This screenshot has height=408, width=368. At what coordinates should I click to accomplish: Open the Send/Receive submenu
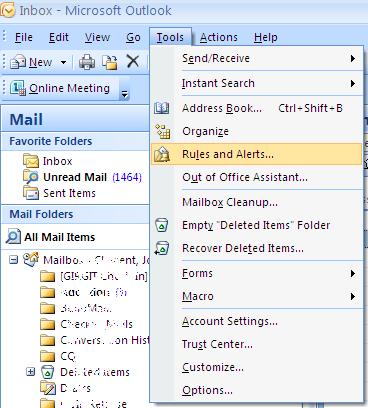pos(256,58)
